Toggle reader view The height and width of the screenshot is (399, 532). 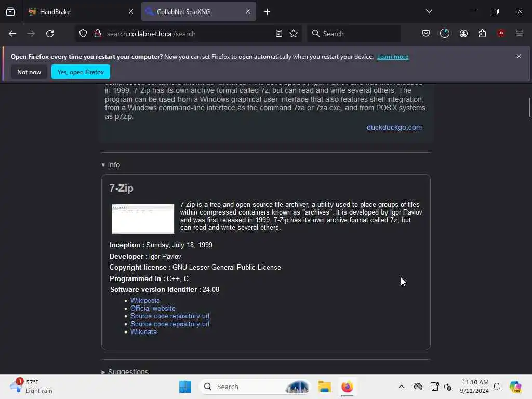[279, 33]
